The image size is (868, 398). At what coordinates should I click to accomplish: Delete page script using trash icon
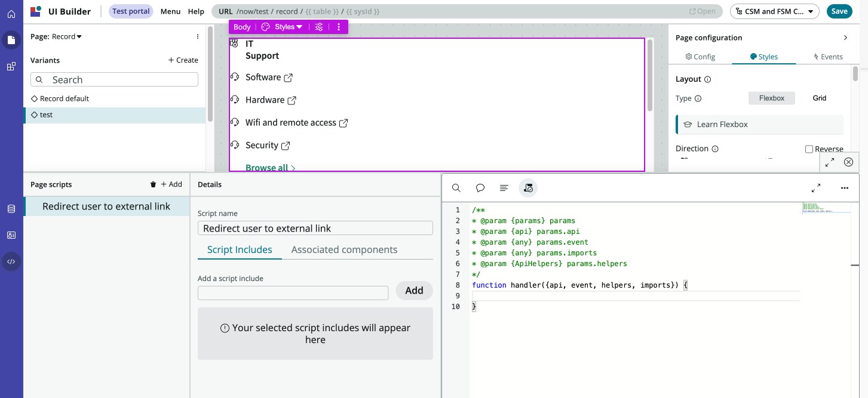[x=154, y=185]
